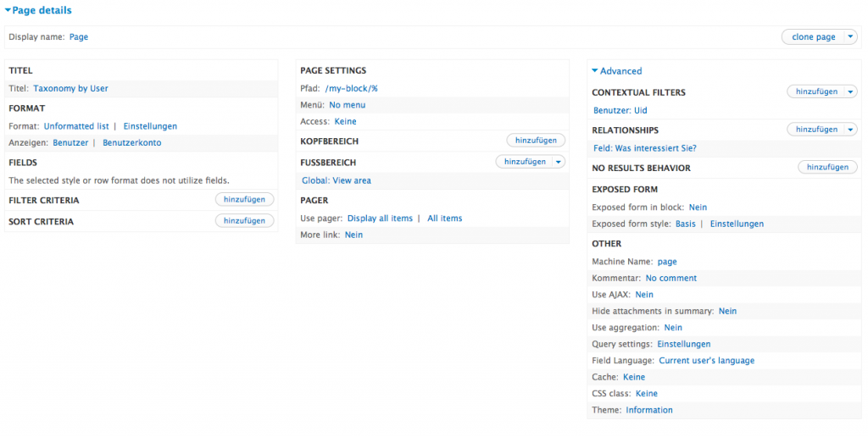Open the No menu setting
The height and width of the screenshot is (437, 868).
(x=347, y=105)
